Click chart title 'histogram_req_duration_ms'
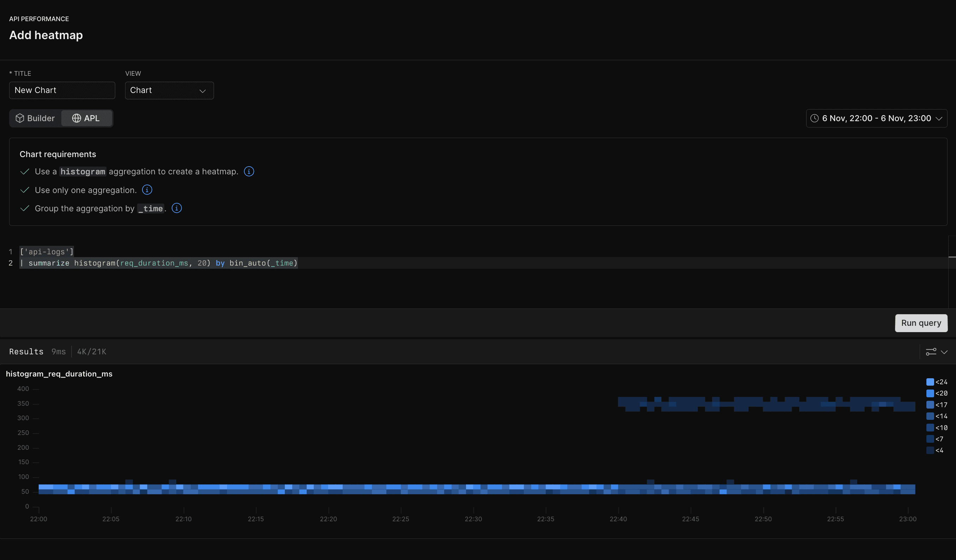 [x=59, y=374]
